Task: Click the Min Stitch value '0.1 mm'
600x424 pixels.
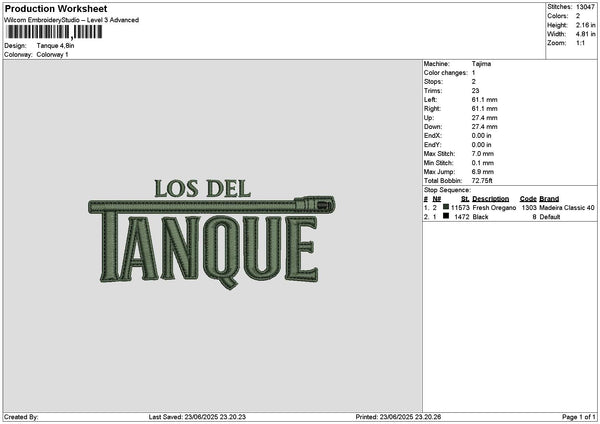Action: pyautogui.click(x=483, y=163)
